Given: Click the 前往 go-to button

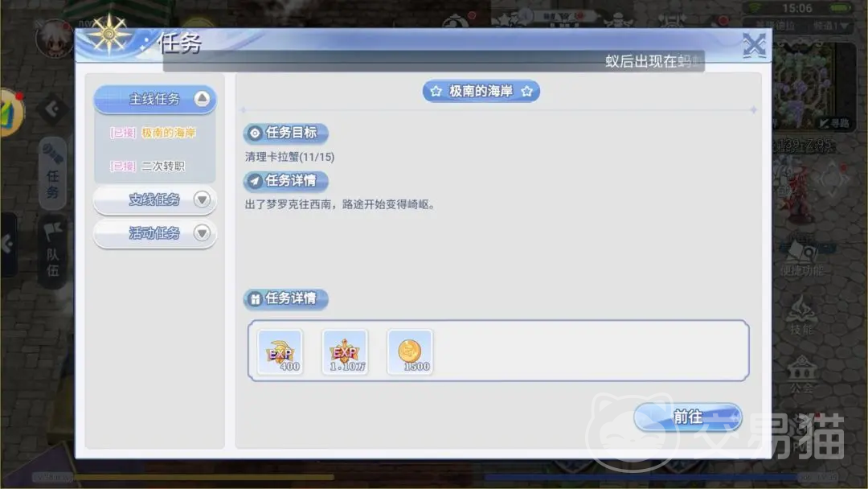Looking at the screenshot, I should pyautogui.click(x=687, y=417).
